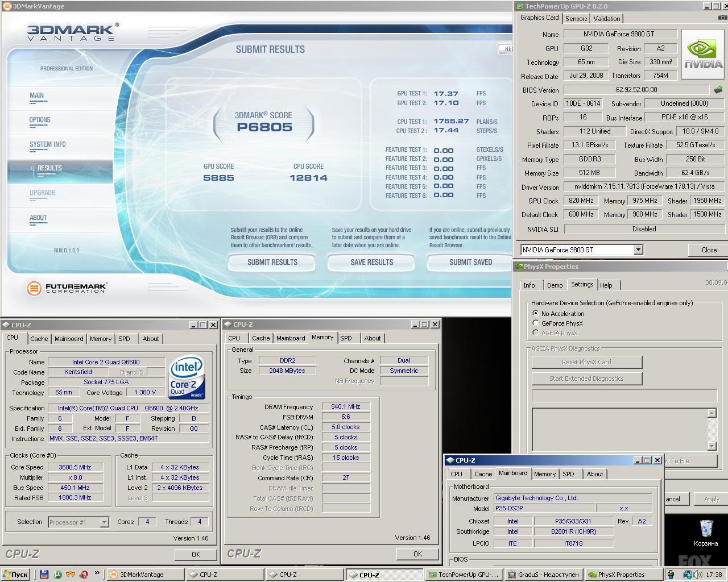Open Options in 3DMark sidebar
The height and width of the screenshot is (582, 728).
(40, 120)
